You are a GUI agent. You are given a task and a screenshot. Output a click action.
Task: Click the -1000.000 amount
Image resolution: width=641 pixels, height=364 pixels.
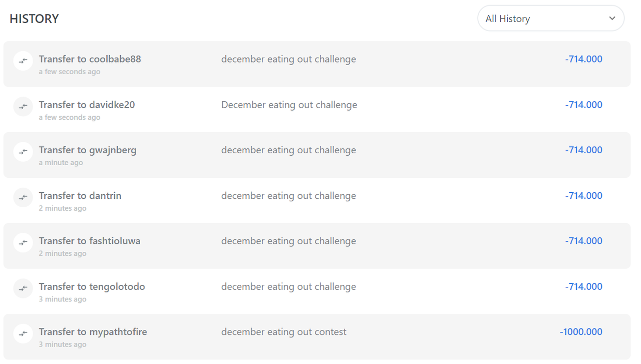coord(581,332)
